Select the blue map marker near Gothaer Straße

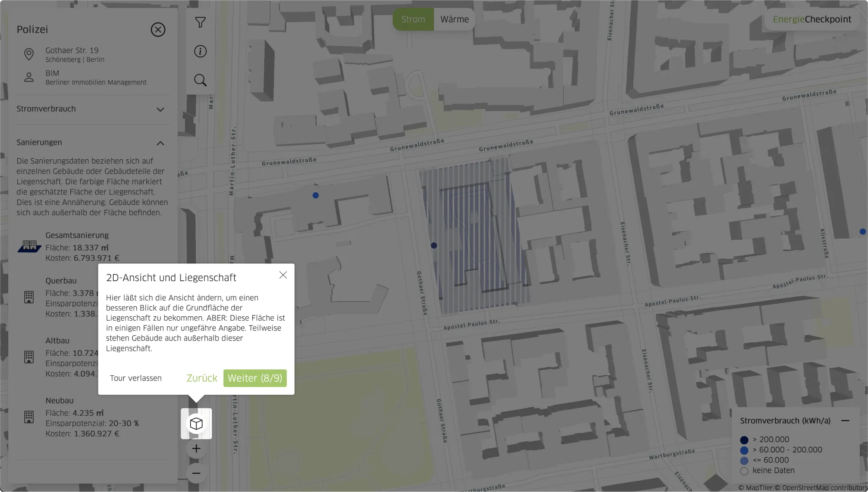pyautogui.click(x=434, y=246)
